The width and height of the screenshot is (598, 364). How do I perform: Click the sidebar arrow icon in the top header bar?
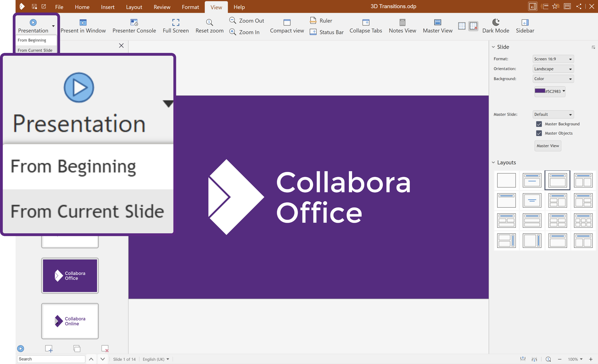coord(533,6)
